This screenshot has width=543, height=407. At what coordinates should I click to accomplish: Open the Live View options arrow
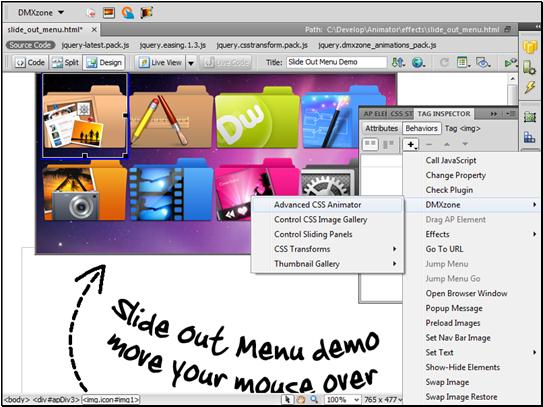pyautogui.click(x=191, y=63)
